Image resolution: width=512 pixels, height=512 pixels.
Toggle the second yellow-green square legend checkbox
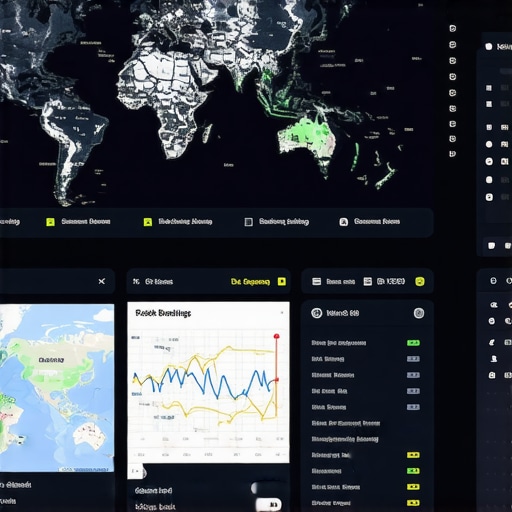click(148, 222)
